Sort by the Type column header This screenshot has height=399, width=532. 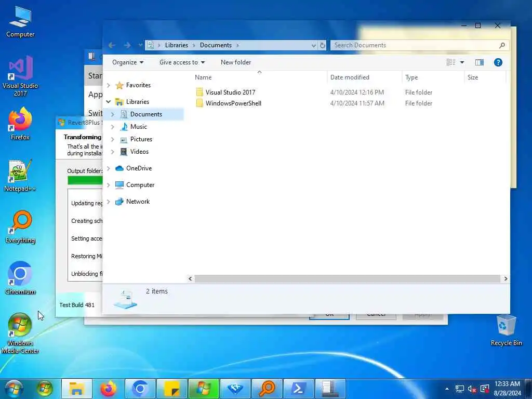tap(433, 77)
